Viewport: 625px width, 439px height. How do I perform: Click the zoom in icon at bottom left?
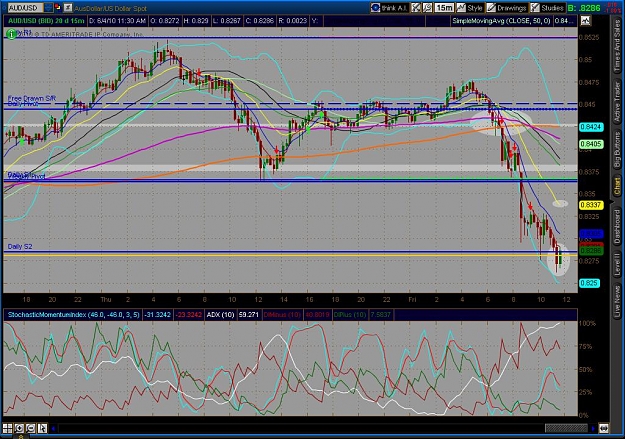click(19, 428)
